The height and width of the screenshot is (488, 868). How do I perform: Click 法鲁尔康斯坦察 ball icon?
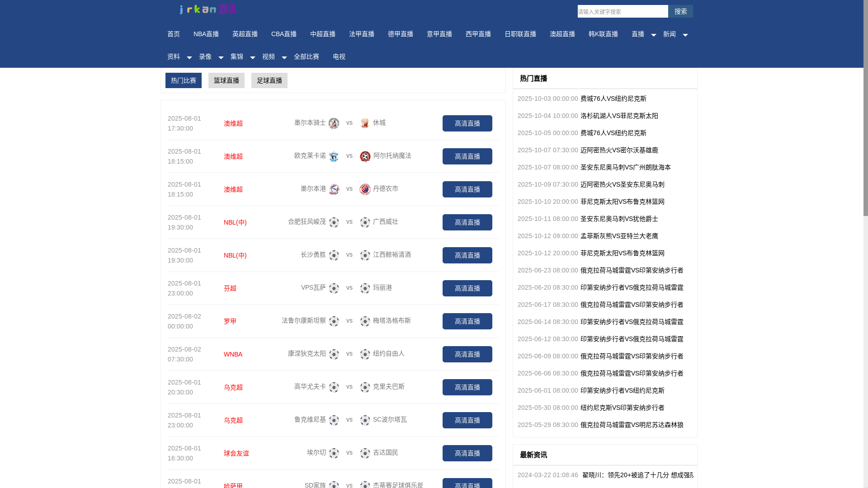tap(334, 321)
